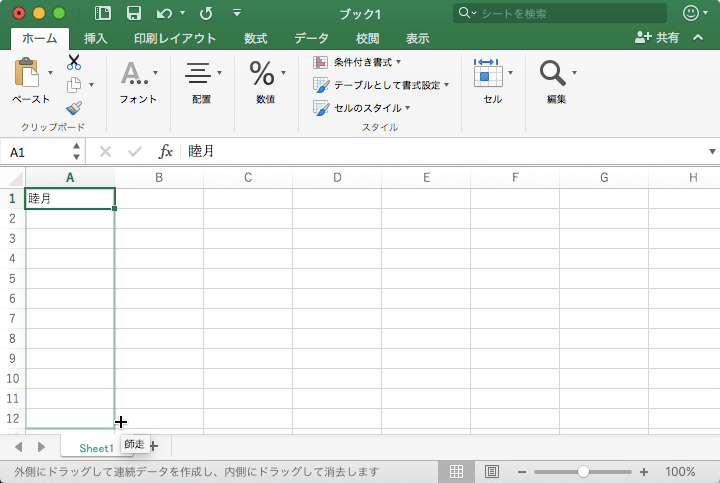The width and height of the screenshot is (720, 483).
Task: Open the Conditional Formatting dropdown arrow
Action: [x=399, y=62]
